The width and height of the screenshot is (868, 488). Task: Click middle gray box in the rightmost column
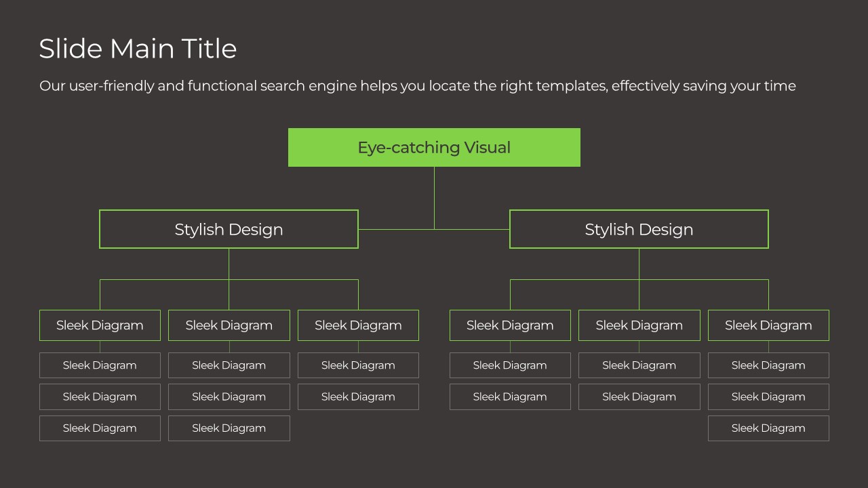pos(768,396)
